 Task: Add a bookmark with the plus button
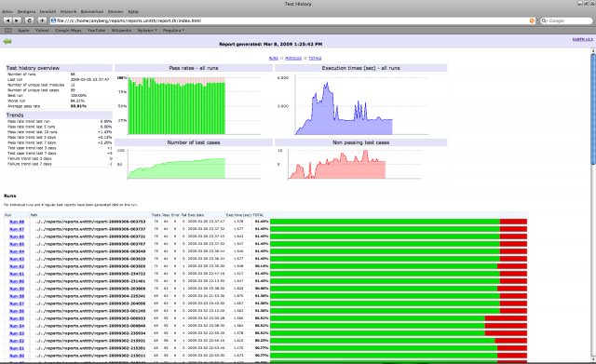click(x=42, y=20)
